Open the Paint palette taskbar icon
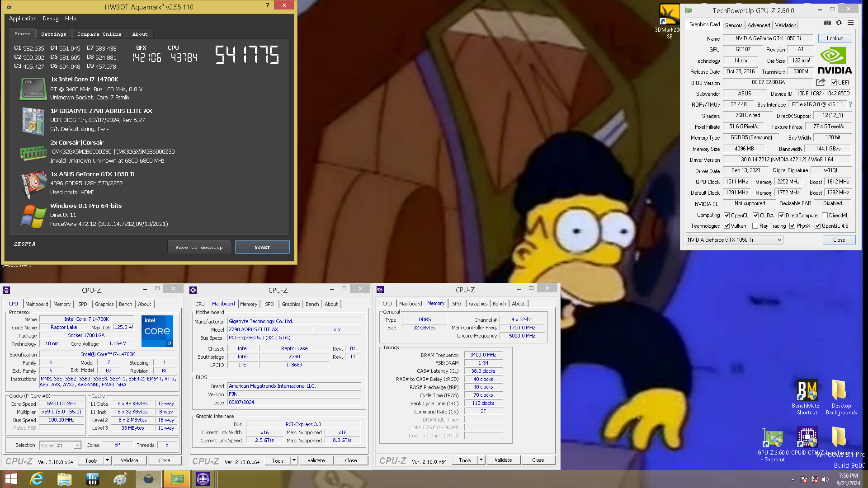The image size is (868, 488). [x=120, y=479]
